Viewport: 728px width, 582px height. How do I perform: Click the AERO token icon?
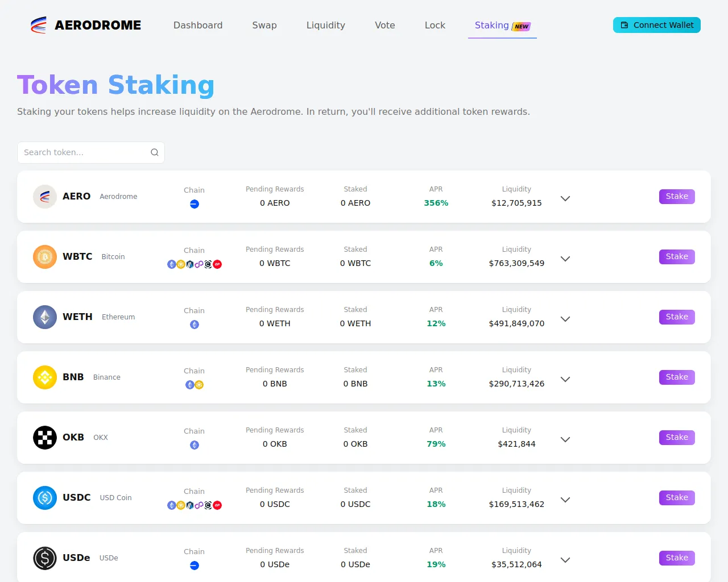click(45, 197)
